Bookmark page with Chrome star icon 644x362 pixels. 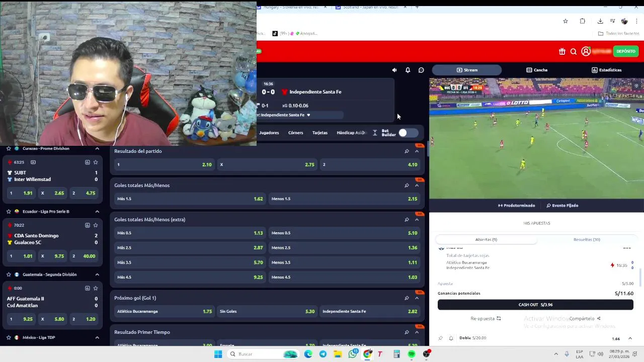point(566,21)
